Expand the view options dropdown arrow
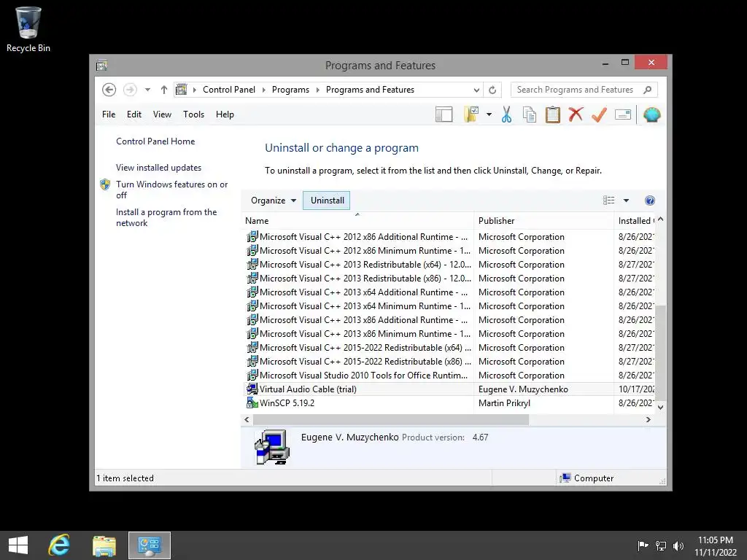This screenshot has height=560, width=747. point(626,201)
